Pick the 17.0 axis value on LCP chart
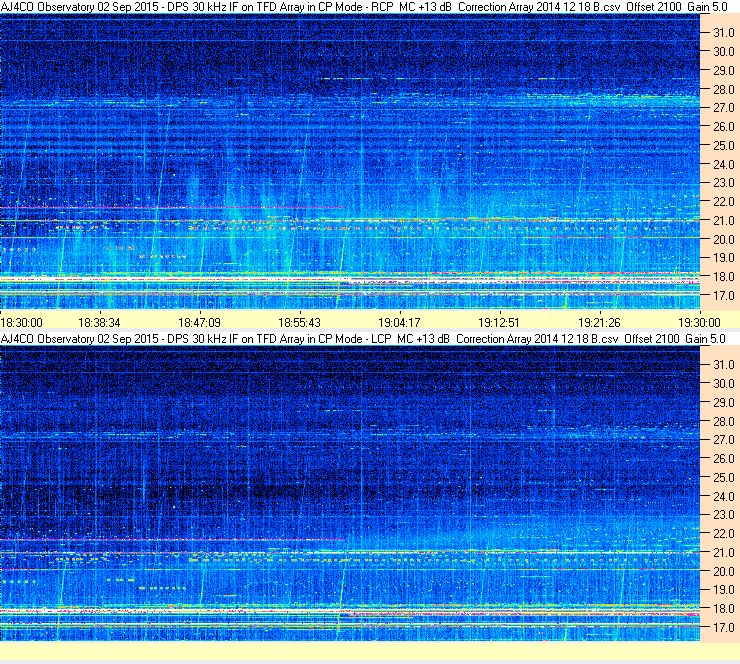This screenshot has width=740, height=664. [x=723, y=628]
